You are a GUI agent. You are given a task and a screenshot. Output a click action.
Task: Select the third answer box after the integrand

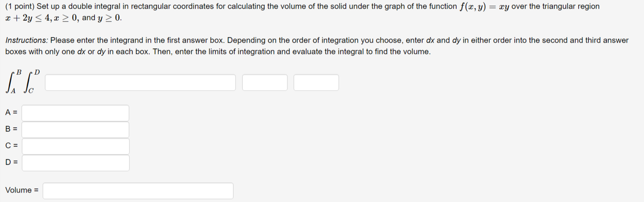(x=316, y=83)
